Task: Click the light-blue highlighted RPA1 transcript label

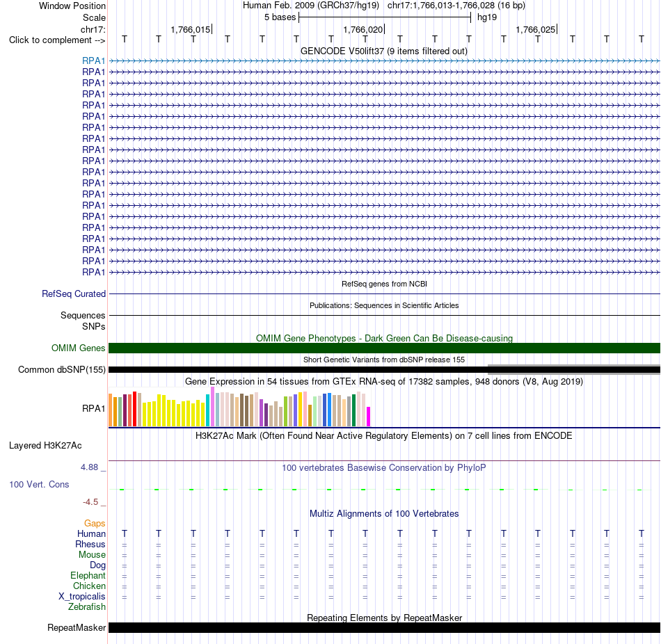Action: 94,61
